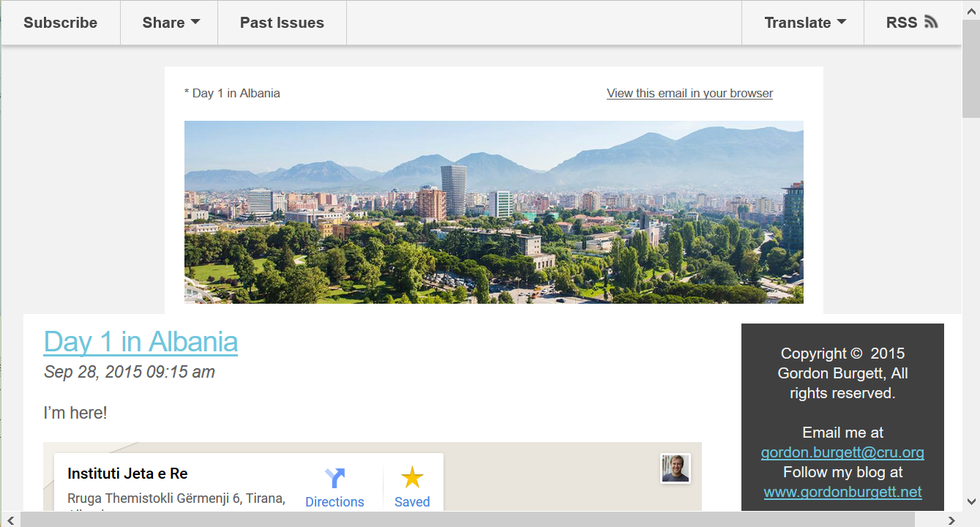Image resolution: width=980 pixels, height=527 pixels.
Task: Select Subscribe in the top menu
Action: point(61,23)
